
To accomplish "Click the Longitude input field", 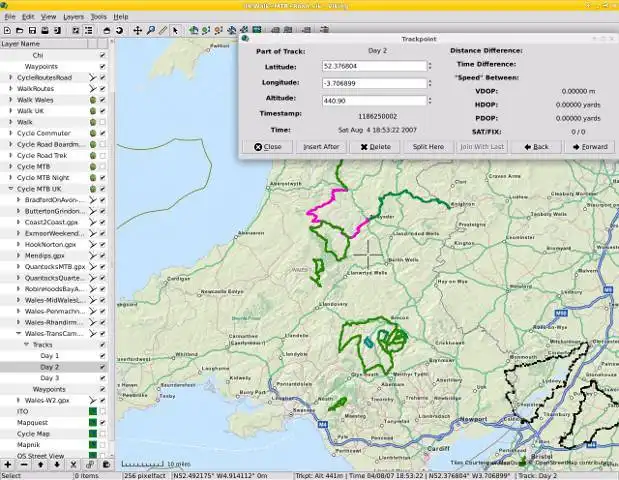I will [x=374, y=83].
